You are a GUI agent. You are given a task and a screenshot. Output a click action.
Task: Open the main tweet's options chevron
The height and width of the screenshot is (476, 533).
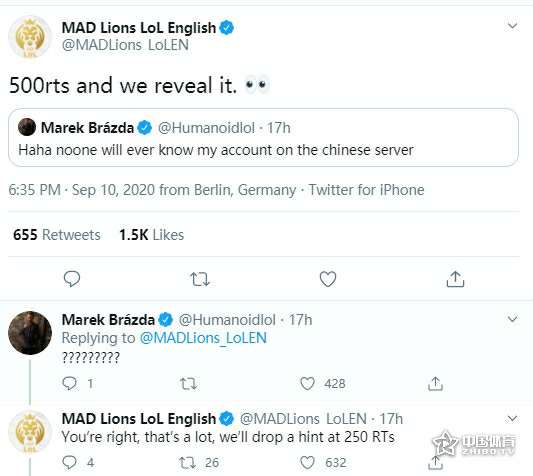pyautogui.click(x=512, y=26)
